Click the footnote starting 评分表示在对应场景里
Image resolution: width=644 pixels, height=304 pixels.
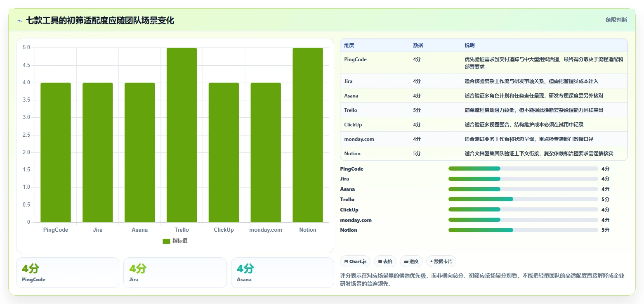[482, 280]
